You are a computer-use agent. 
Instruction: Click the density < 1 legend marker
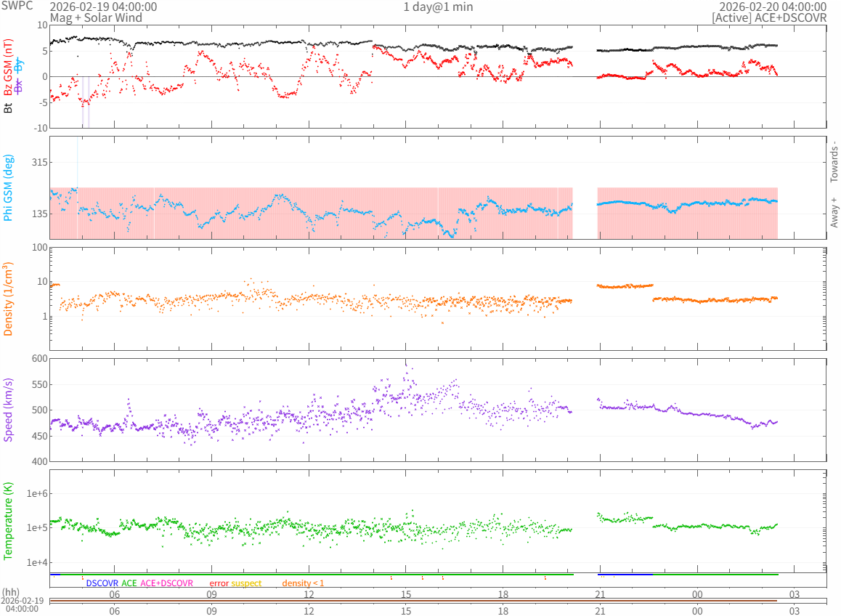tap(303, 583)
